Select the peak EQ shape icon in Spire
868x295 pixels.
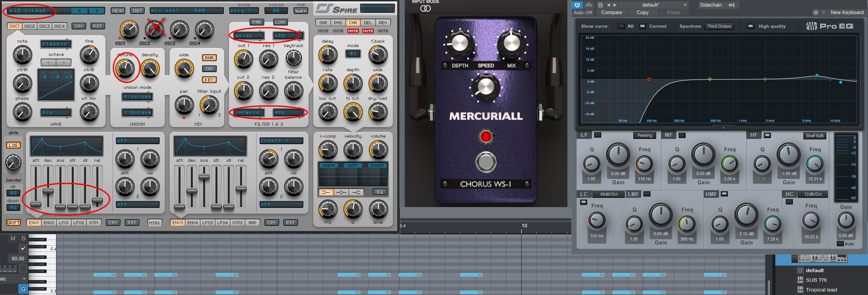point(341,192)
